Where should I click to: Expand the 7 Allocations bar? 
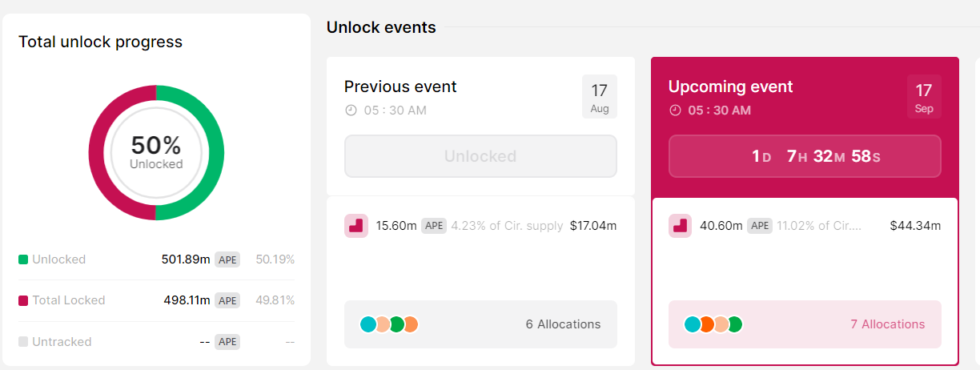click(805, 324)
